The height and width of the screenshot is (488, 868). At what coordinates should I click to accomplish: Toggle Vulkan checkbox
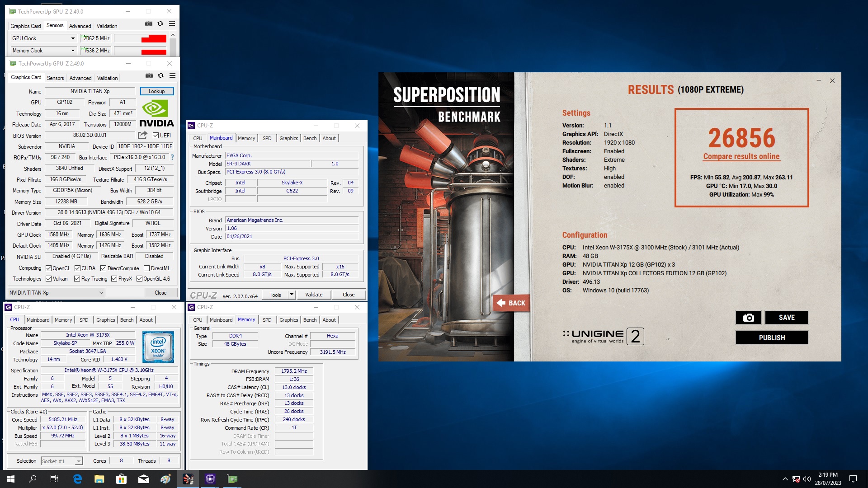[x=48, y=279]
